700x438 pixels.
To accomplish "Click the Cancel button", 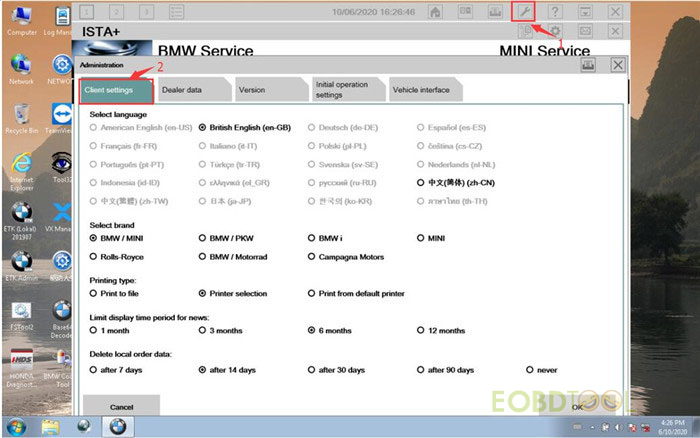I will click(121, 407).
